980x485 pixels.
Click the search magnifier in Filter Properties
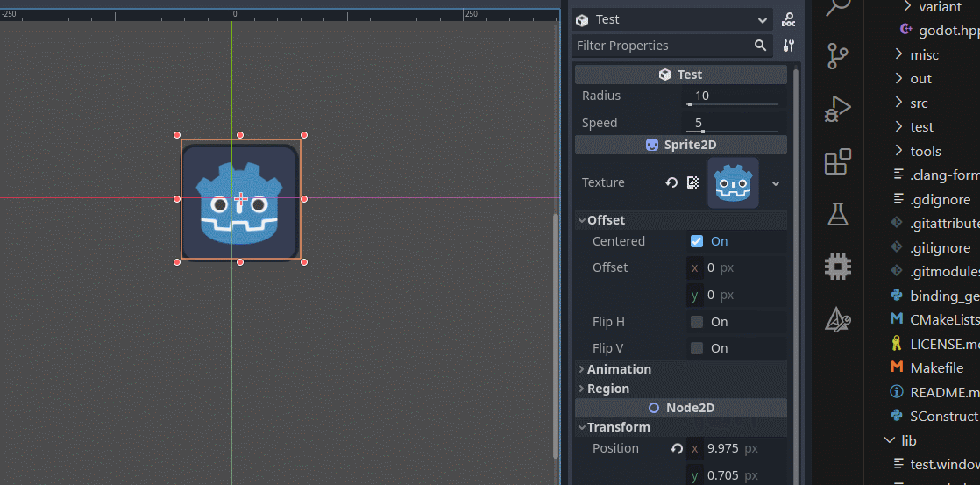pyautogui.click(x=760, y=45)
